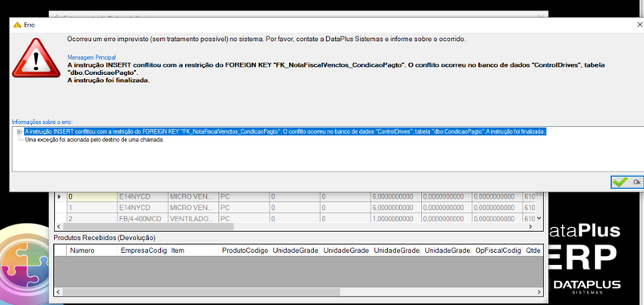
Task: Select 6,0000000000 cell in row 0
Action: pyautogui.click(x=395, y=197)
